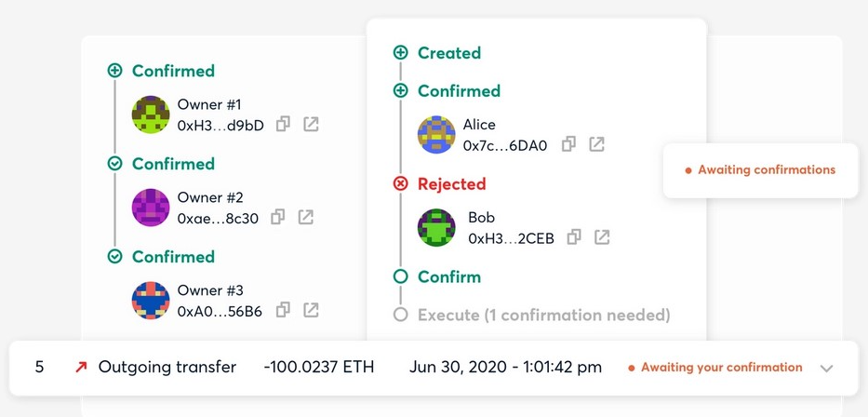Copy Owner #2 address 0xae…8c30
The width and height of the screenshot is (868, 417).
click(277, 217)
